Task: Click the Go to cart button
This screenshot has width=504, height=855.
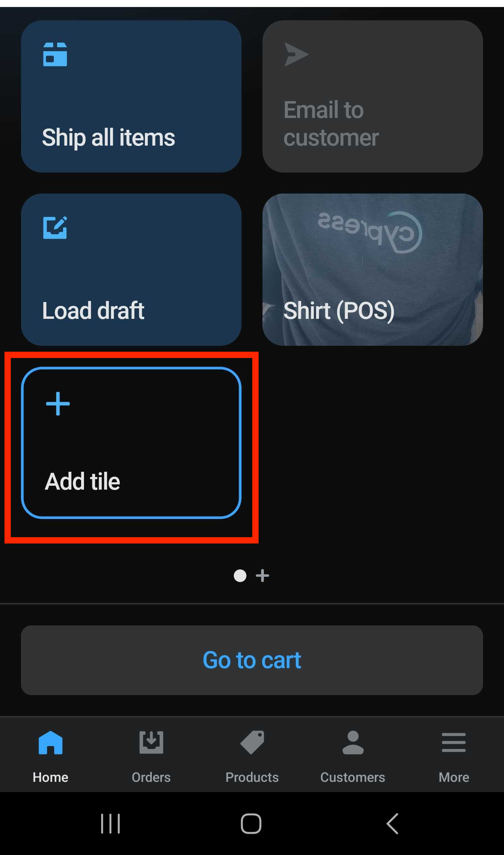Action: [x=252, y=660]
